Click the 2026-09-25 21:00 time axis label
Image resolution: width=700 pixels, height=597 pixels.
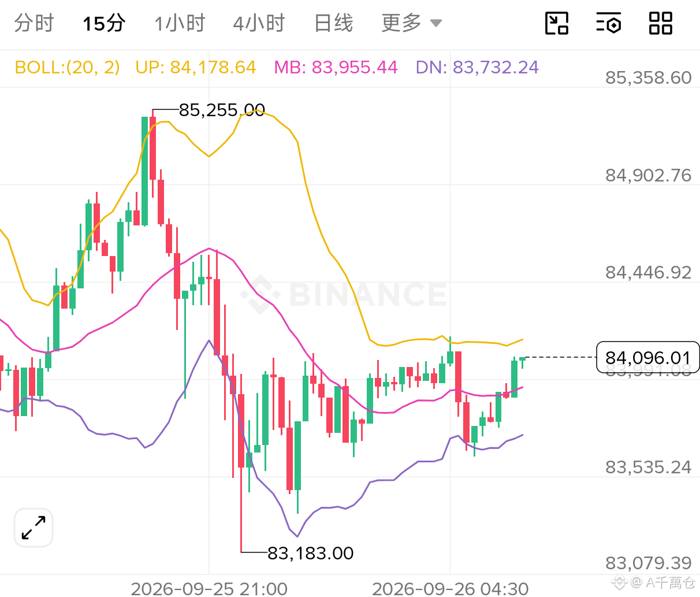(x=209, y=588)
